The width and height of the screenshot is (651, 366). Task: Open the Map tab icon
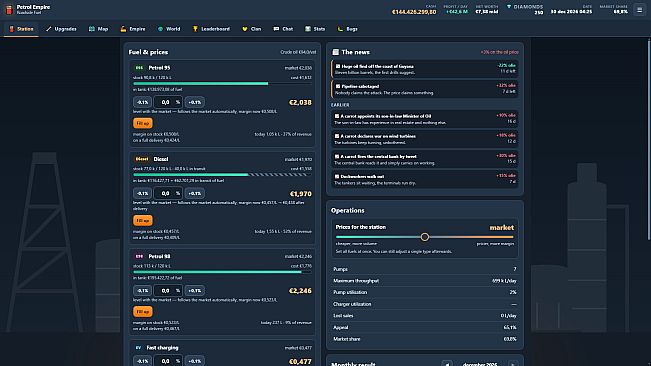(x=91, y=29)
